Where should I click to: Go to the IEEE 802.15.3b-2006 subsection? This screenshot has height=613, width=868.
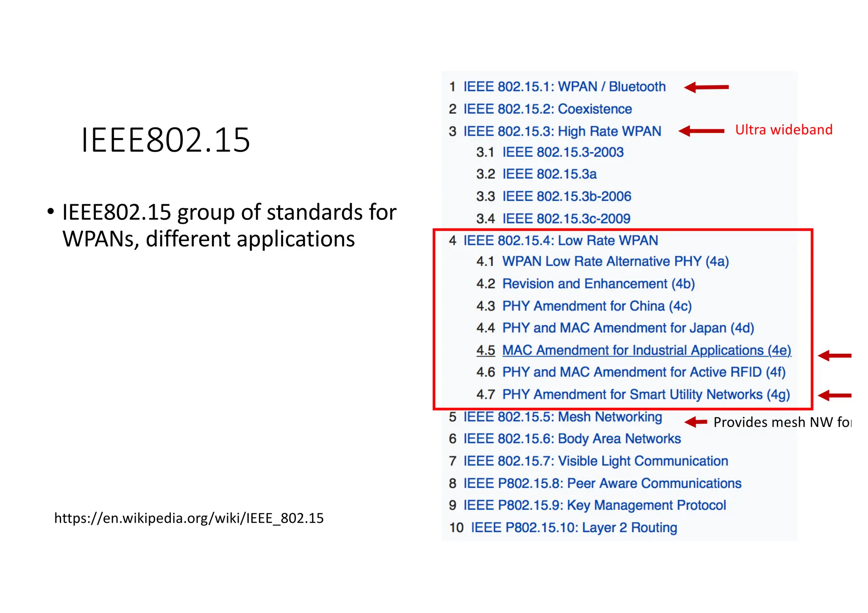(x=567, y=197)
